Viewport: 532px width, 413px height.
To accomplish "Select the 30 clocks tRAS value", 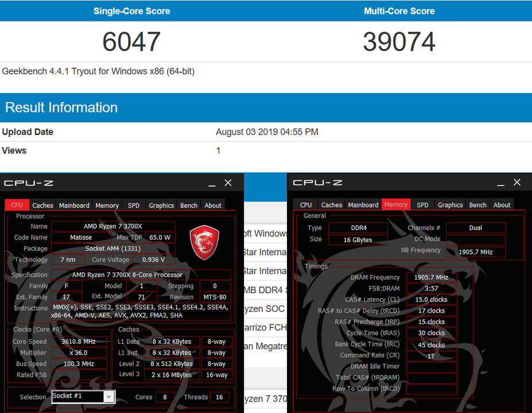I will pos(432,333).
